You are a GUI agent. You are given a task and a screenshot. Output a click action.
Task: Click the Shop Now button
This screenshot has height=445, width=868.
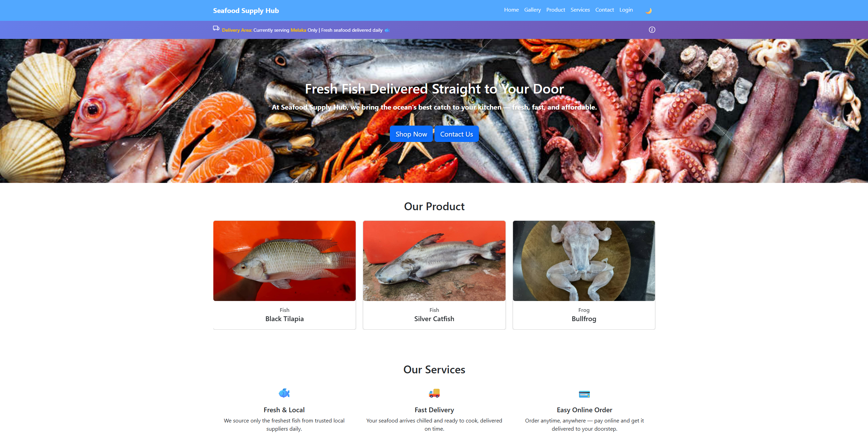(x=411, y=134)
